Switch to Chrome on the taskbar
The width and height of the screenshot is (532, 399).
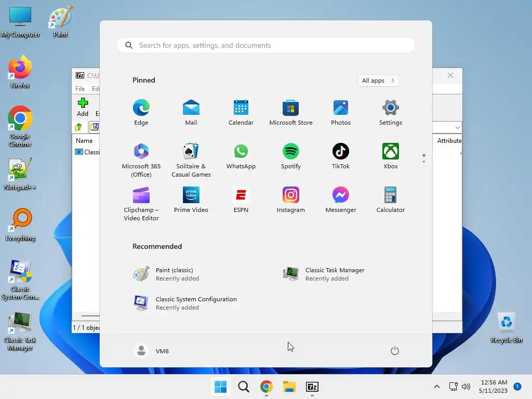(x=267, y=387)
